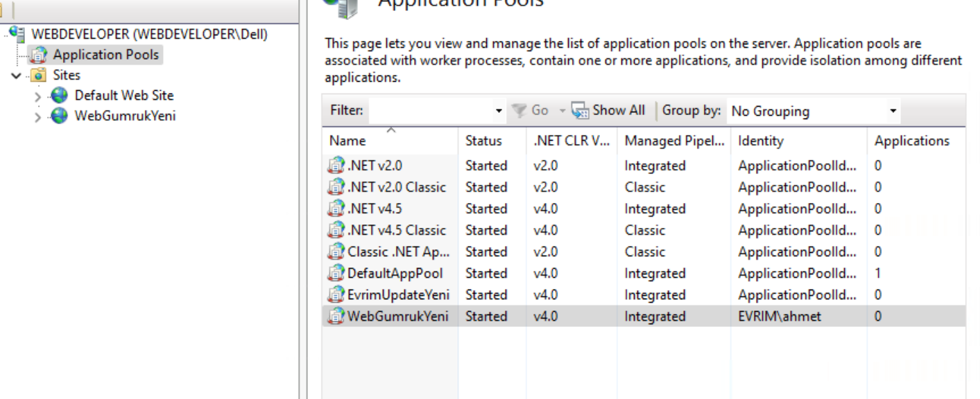Sort by the Identity column header
Viewport: 980px width, 399px height.
761,141
